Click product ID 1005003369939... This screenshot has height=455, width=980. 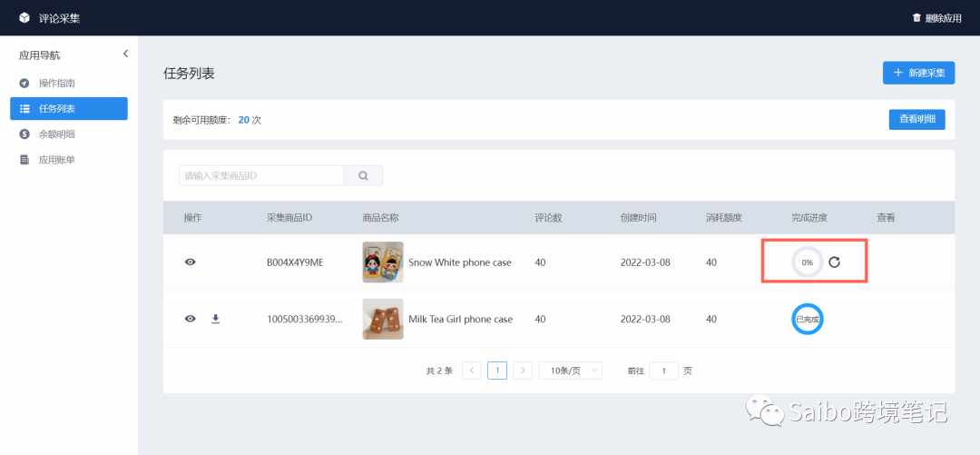pyautogui.click(x=304, y=319)
